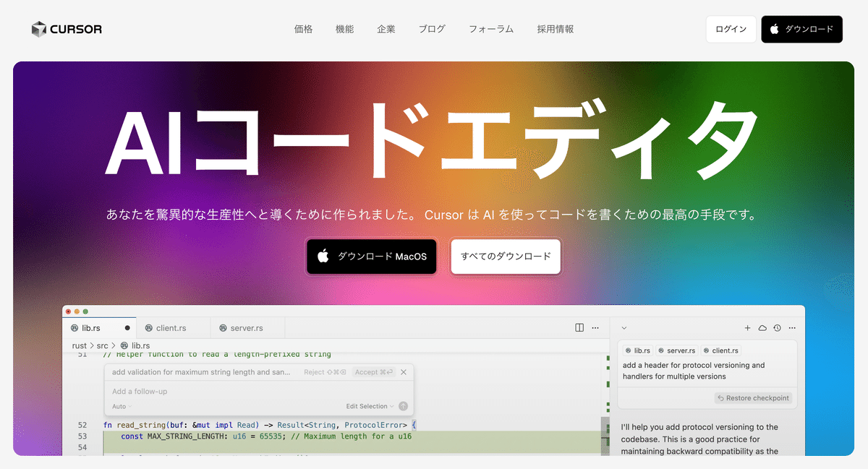Viewport: 868px width, 469px height.
Task: Collapse the chat panel with the chevron
Action: [625, 327]
